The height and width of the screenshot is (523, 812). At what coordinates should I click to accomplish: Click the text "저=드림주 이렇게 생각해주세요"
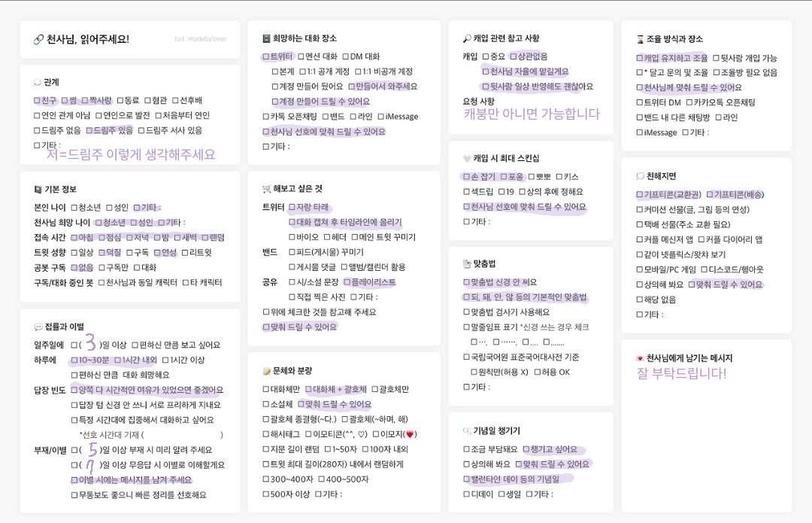click(x=131, y=154)
